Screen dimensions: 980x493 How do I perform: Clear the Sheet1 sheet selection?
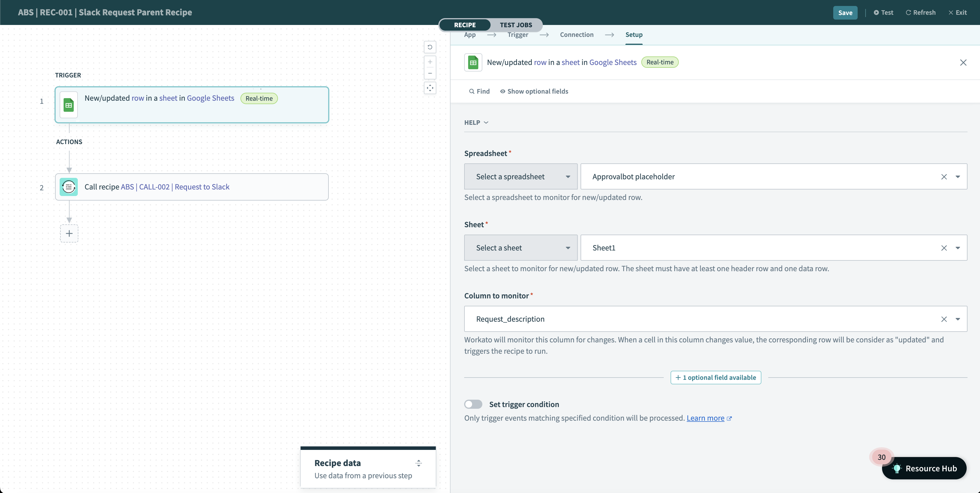click(x=944, y=248)
